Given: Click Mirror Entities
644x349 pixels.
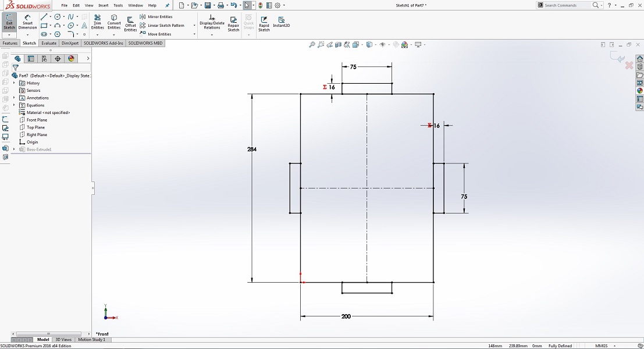Looking at the screenshot, I should pos(156,17).
